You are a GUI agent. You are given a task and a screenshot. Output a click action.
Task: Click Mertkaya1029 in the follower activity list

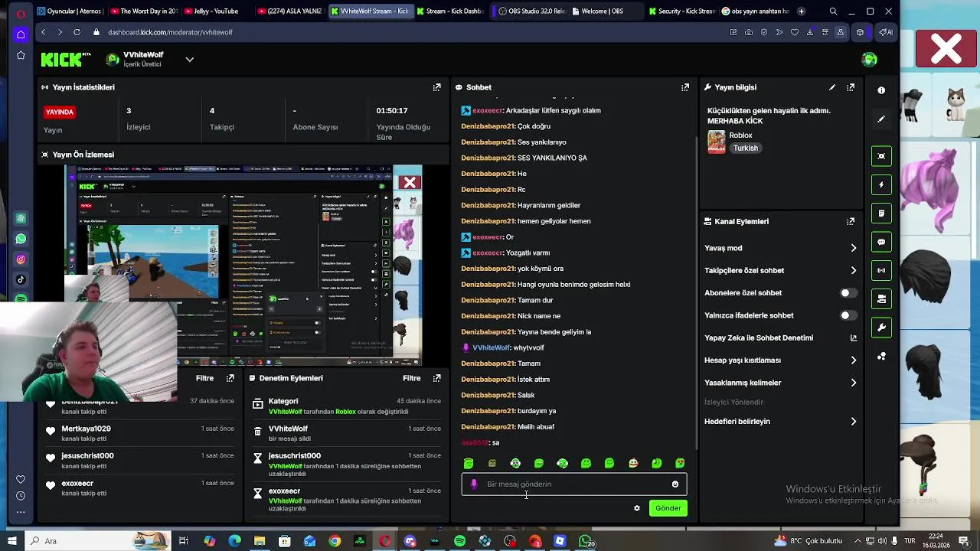coord(86,429)
